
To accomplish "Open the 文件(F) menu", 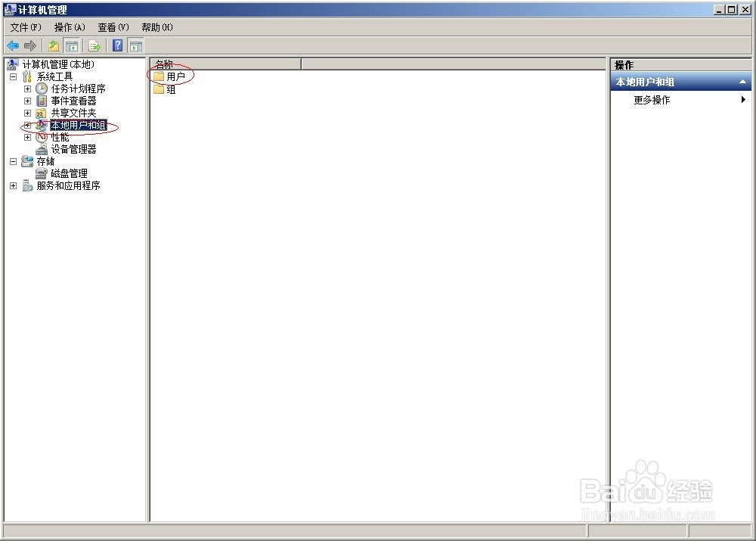I will (x=26, y=27).
